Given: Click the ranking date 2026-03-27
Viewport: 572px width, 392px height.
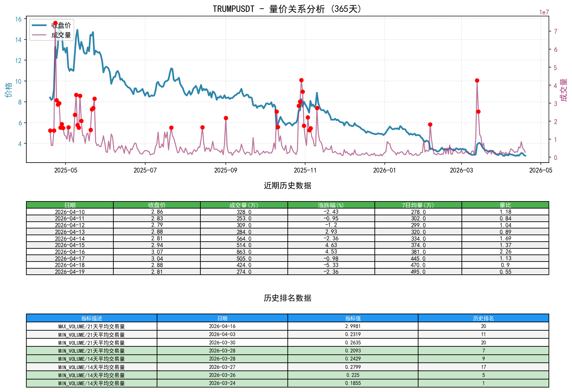Looking at the screenshot, I should pos(222,367).
